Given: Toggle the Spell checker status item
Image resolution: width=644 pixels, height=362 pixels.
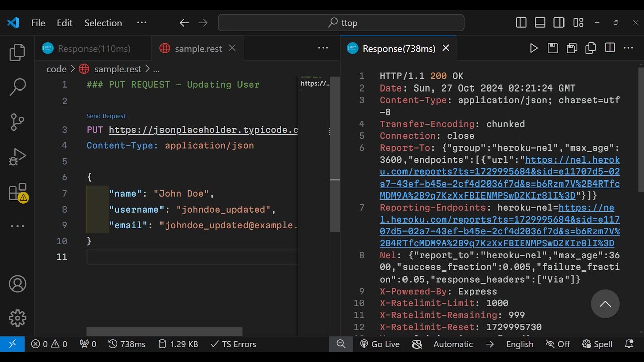Looking at the screenshot, I should click(x=597, y=344).
